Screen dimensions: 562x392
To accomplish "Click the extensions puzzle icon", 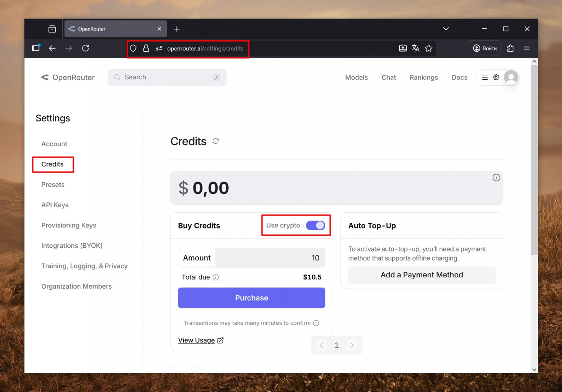I will pos(510,48).
